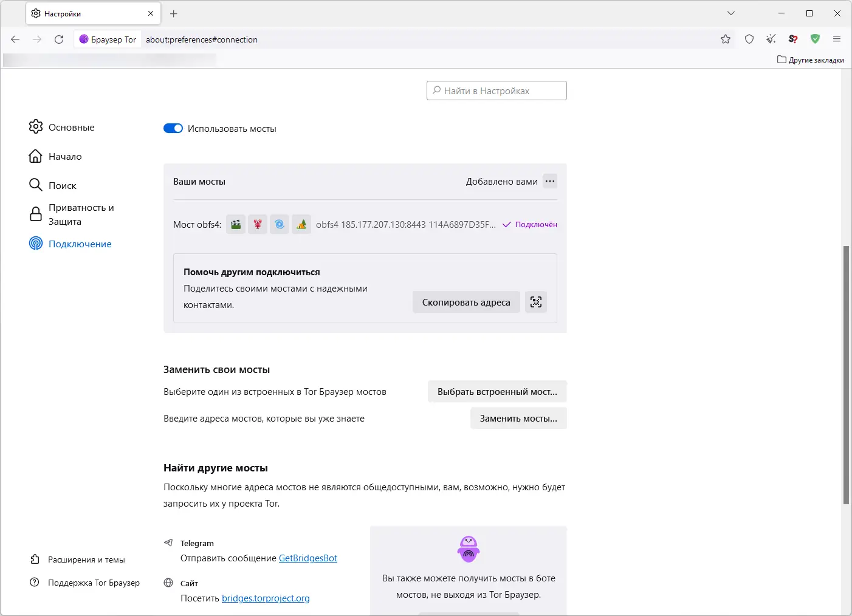
Task: Open the Основные settings section
Action: [x=71, y=128]
